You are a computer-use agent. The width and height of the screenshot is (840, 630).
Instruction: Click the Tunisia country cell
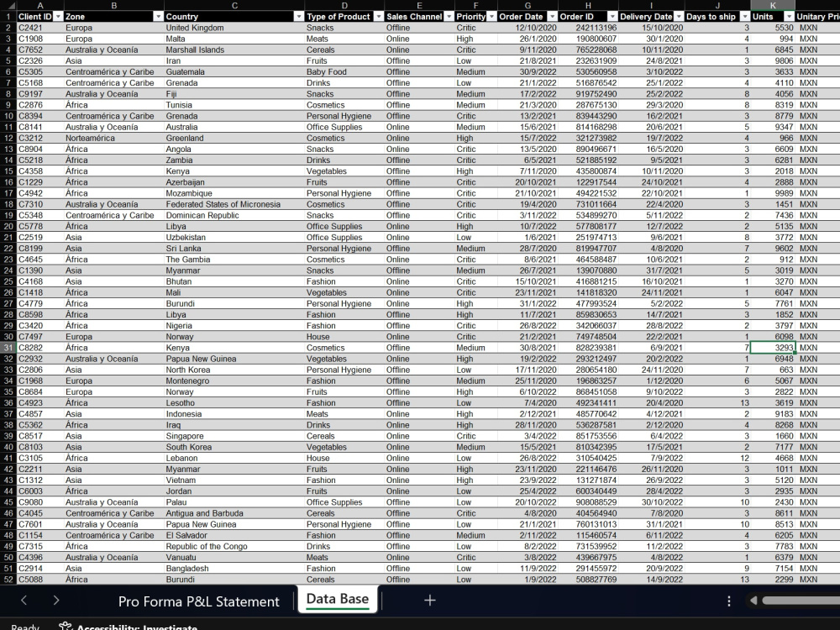coord(234,105)
